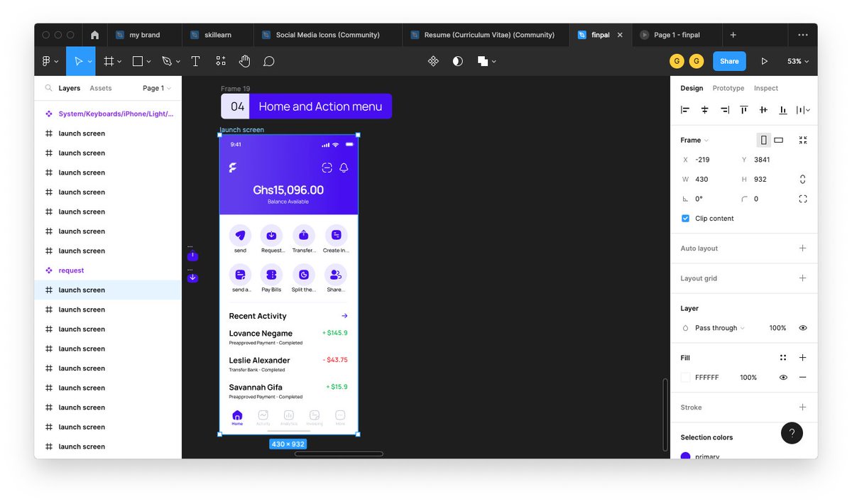Select the request component layer
The width and height of the screenshot is (852, 504).
click(108, 270)
